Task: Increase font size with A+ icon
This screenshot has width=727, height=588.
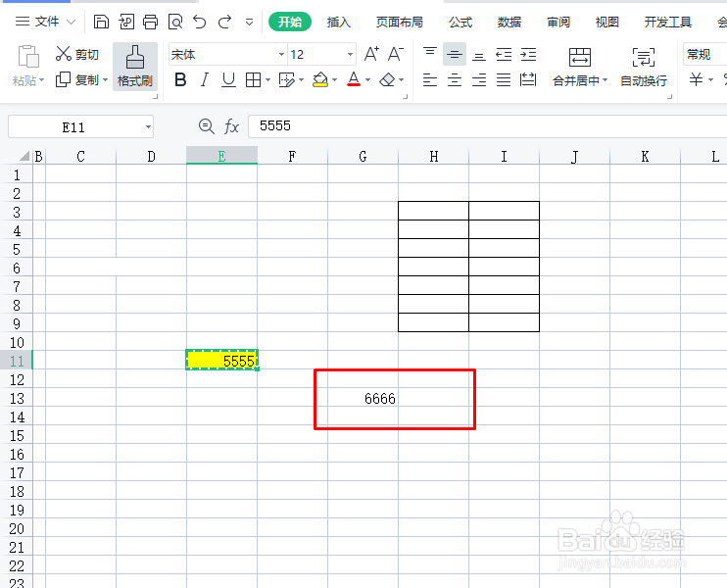Action: (371, 54)
